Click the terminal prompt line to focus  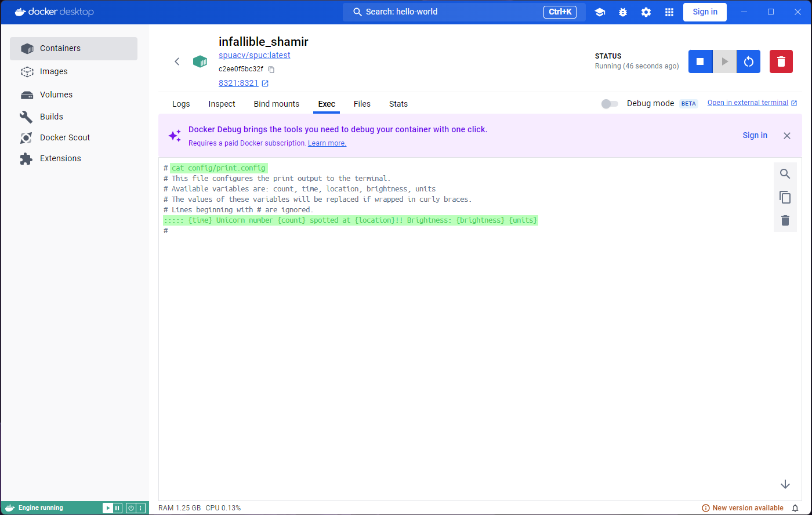click(166, 231)
